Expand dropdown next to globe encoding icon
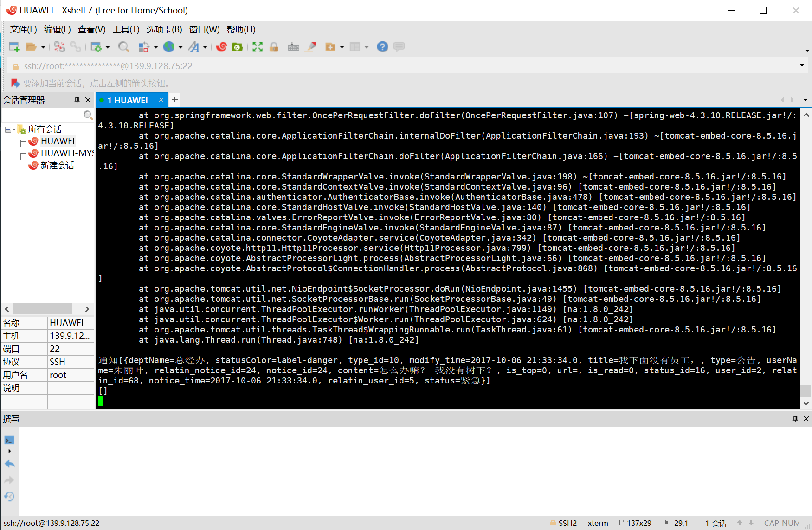Screen dimensions: 812x530 (x=180, y=47)
